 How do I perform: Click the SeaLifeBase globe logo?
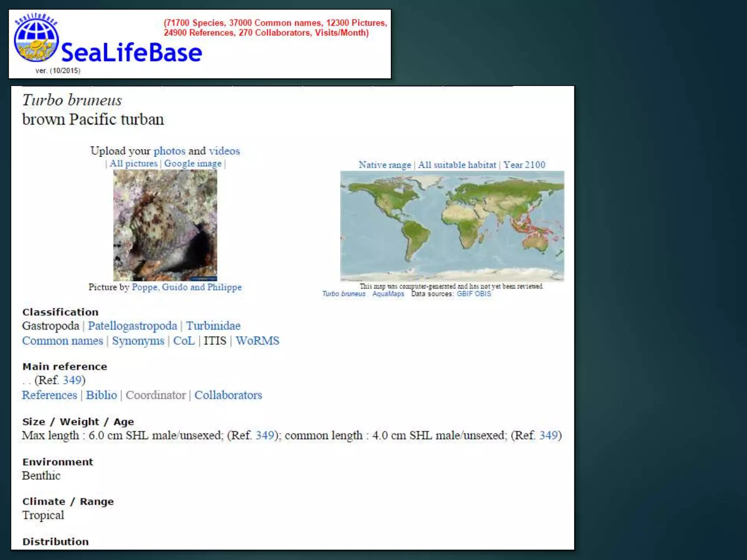[36, 40]
